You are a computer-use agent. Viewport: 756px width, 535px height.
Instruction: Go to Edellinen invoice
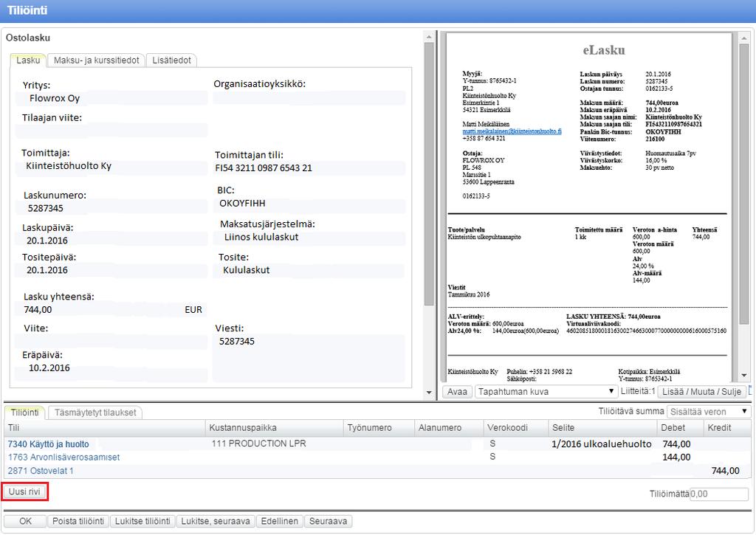coord(280,521)
